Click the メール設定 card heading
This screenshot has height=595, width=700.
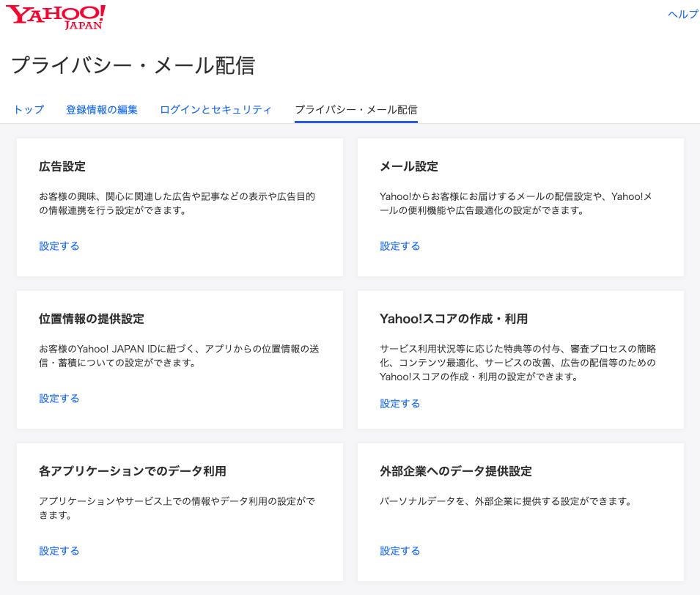tap(409, 166)
